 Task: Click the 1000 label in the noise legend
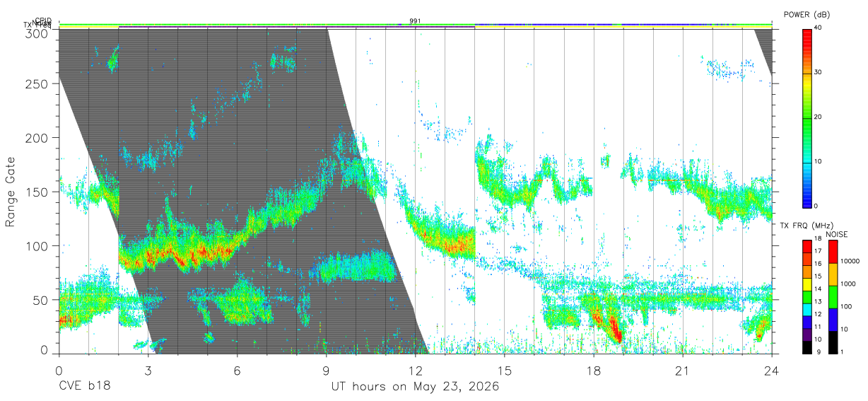pyautogui.click(x=848, y=284)
